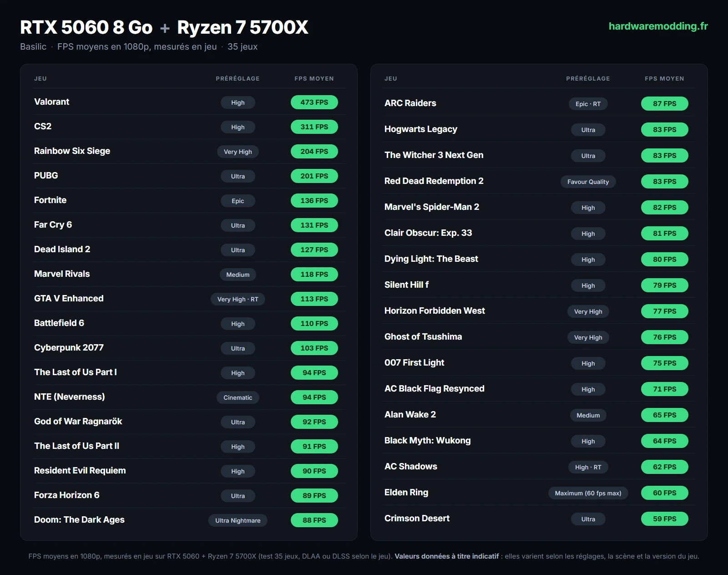Select Forza Horizon 6 title
Screen dimensions: 728x575
[66, 495]
